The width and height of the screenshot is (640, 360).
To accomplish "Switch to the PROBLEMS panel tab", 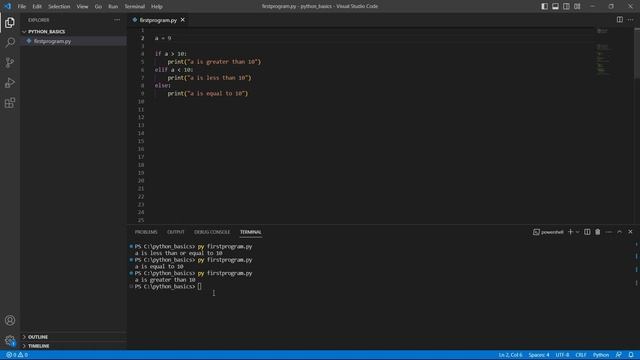I will pyautogui.click(x=146, y=232).
